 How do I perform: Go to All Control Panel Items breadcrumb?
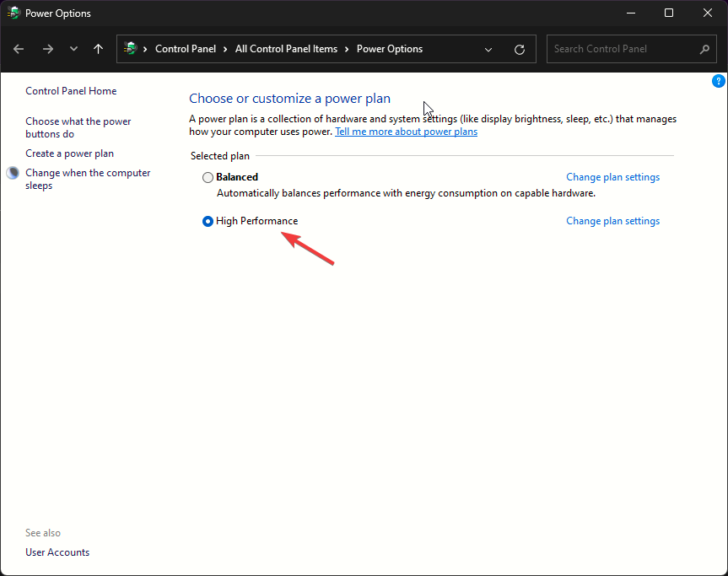tap(286, 49)
